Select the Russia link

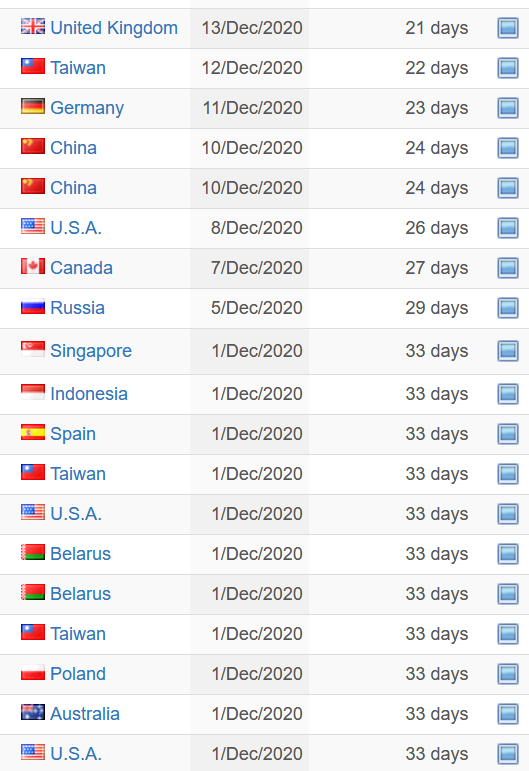point(78,308)
